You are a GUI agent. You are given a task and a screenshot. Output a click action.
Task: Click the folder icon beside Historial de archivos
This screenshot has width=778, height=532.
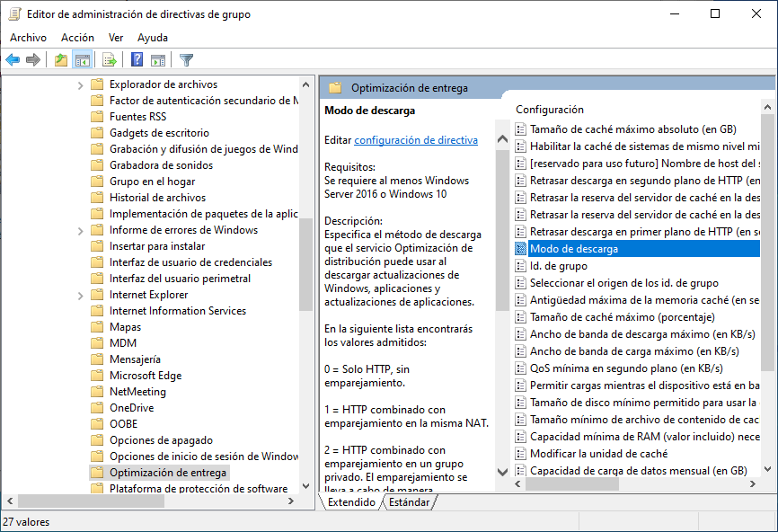97,198
